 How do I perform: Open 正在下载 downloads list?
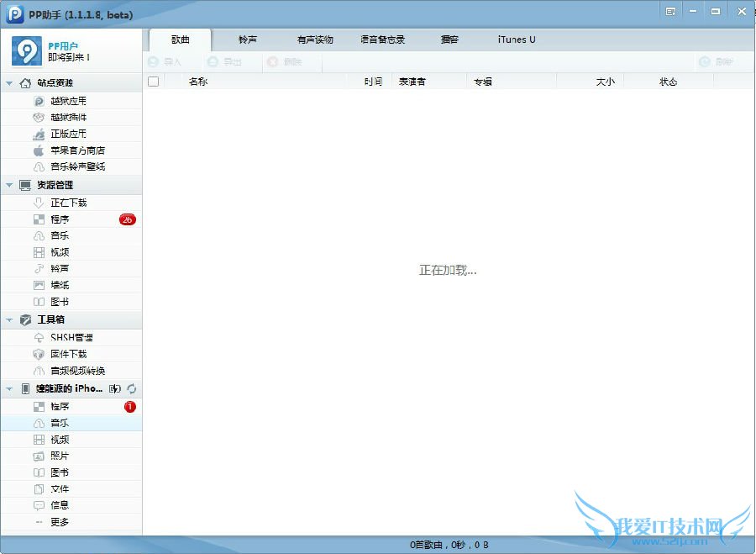pos(67,203)
